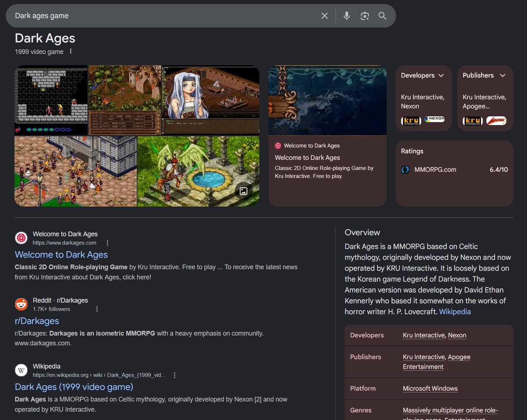Click the Kru Interactive developer link in the table

pos(424,335)
